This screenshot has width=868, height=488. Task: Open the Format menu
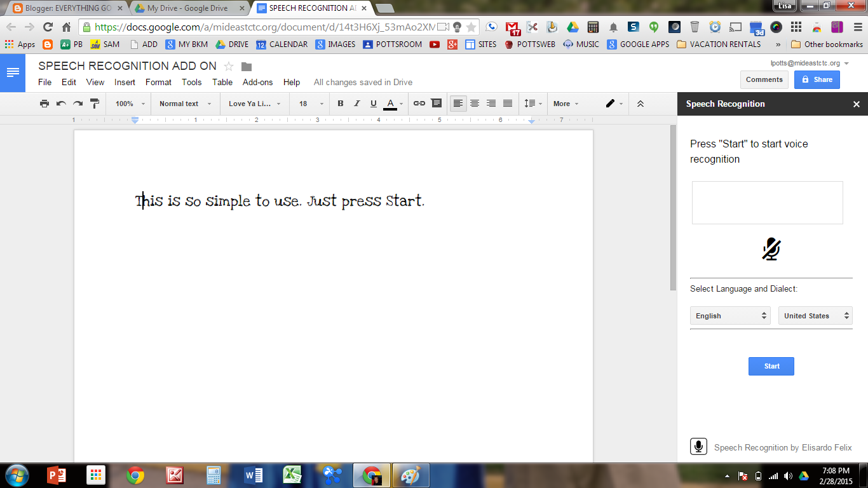coord(158,82)
